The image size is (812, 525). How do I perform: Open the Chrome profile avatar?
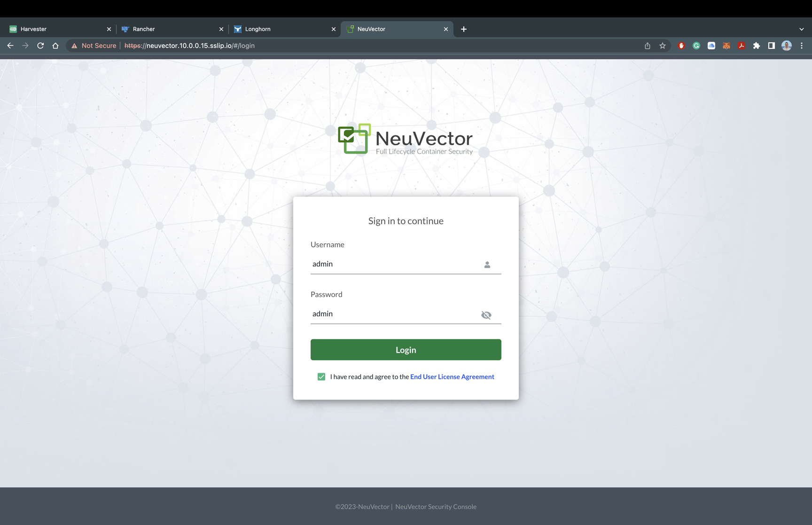point(786,46)
